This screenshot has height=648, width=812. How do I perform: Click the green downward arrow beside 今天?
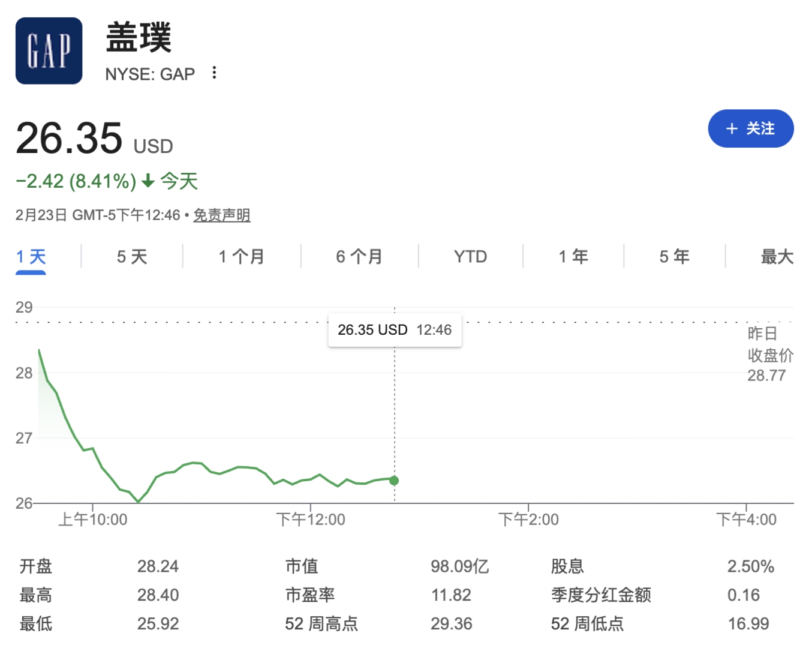[147, 181]
